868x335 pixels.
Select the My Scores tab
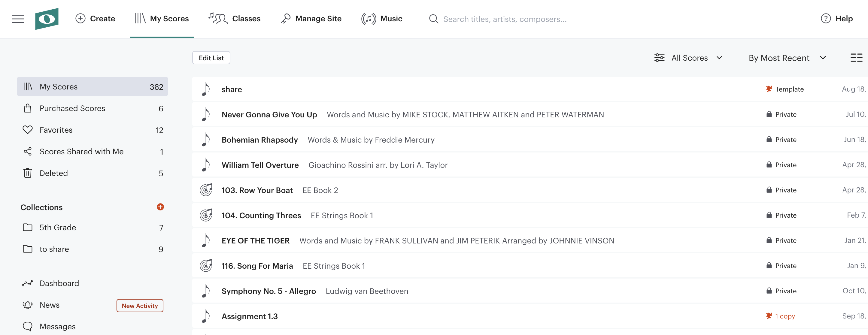tap(162, 19)
